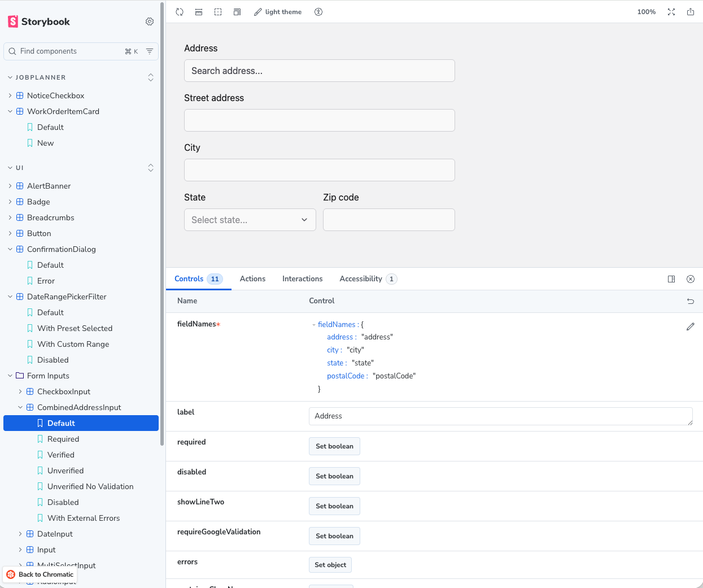Switch to the Interactions tab
The image size is (703, 588).
tap(303, 279)
